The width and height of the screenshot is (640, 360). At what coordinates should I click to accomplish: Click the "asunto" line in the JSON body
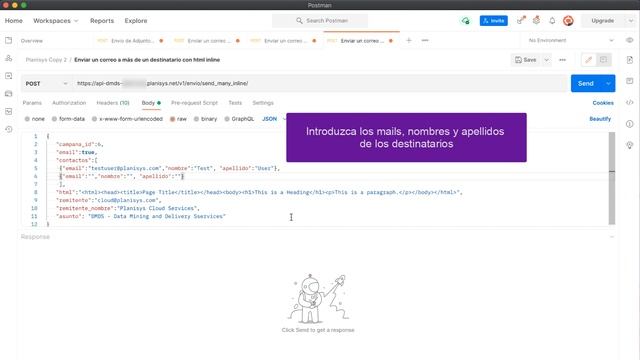[140, 216]
